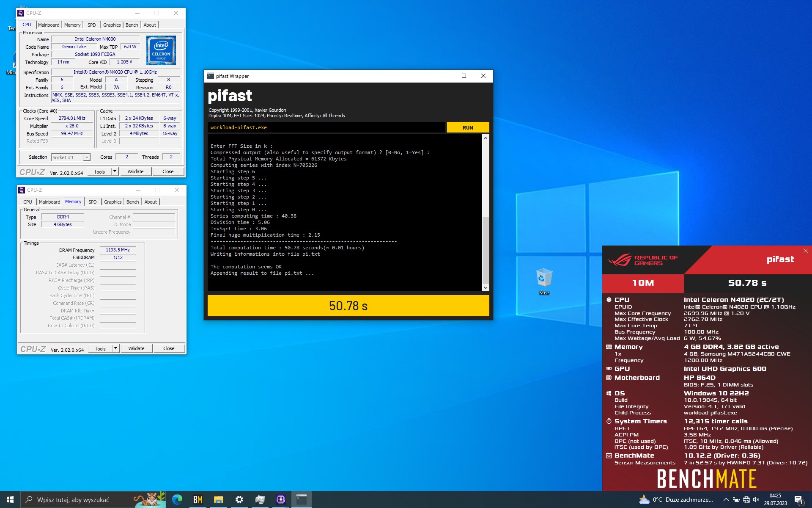812x508 pixels.
Task: Open Mainboard tab in lower CPU-Z window
Action: click(49, 202)
